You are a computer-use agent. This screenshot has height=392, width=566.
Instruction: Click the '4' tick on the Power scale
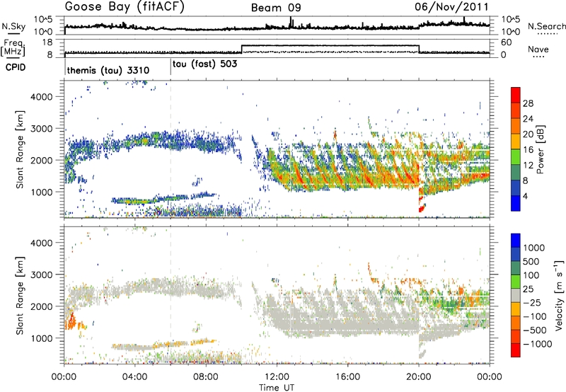[526, 196]
